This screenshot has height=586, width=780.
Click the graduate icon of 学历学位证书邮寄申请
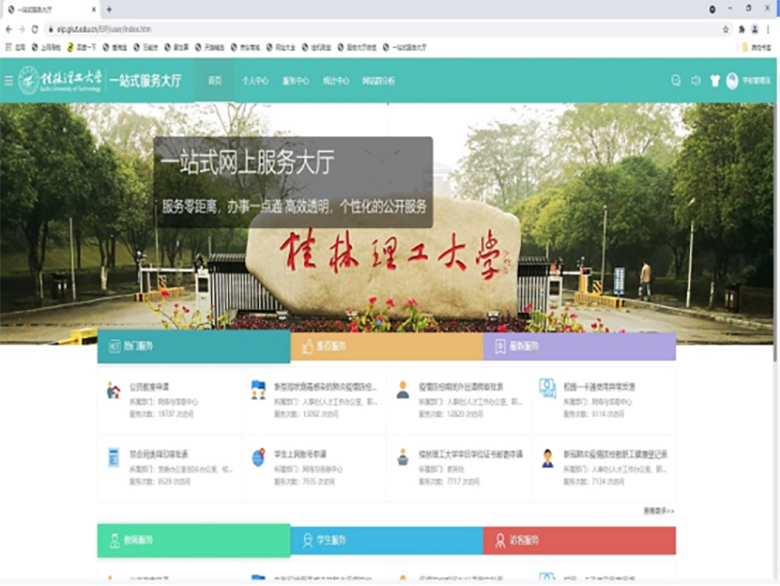pyautogui.click(x=402, y=458)
